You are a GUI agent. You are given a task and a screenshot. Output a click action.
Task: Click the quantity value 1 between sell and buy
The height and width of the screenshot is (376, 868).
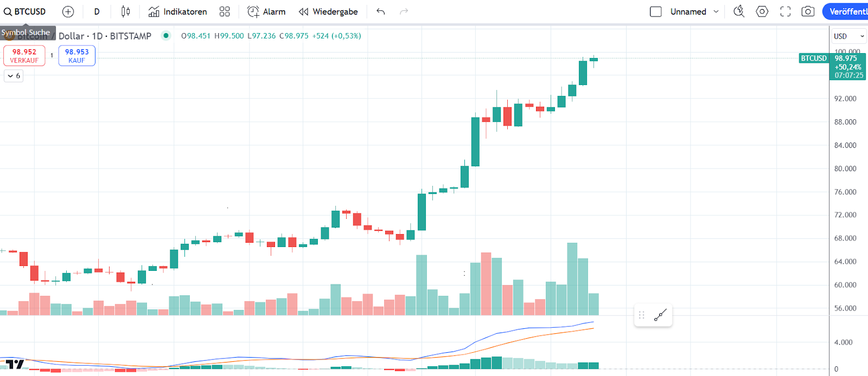(52, 55)
